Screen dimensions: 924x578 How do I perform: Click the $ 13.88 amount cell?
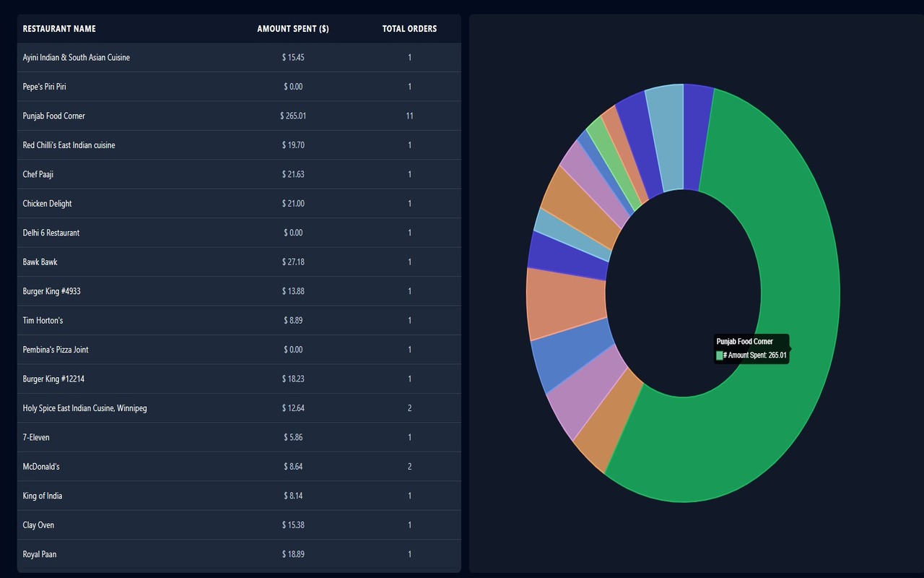click(293, 291)
